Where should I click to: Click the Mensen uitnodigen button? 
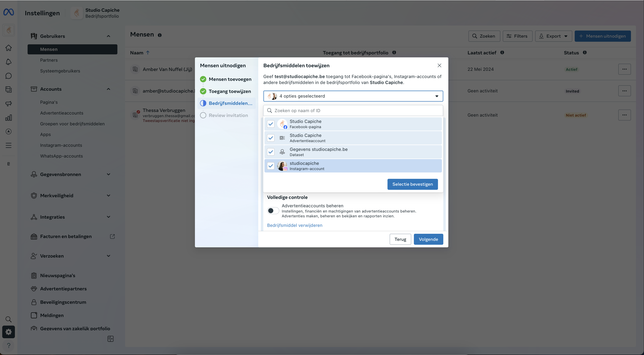pos(602,36)
